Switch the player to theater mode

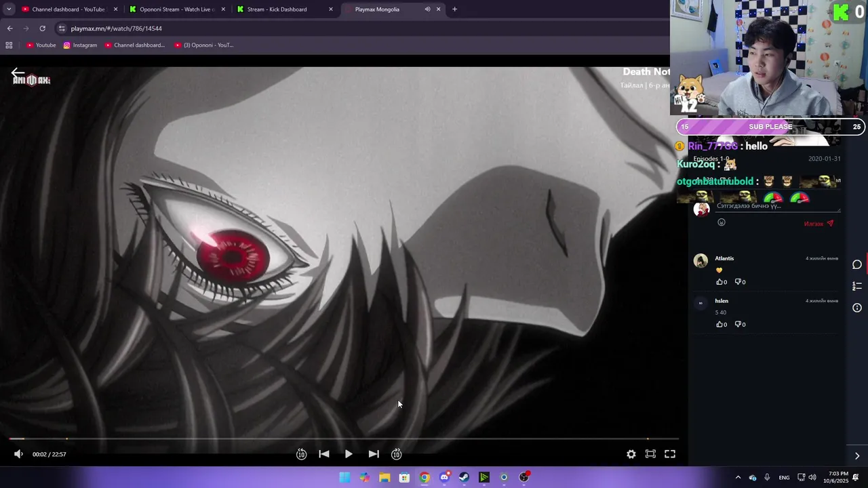click(650, 454)
